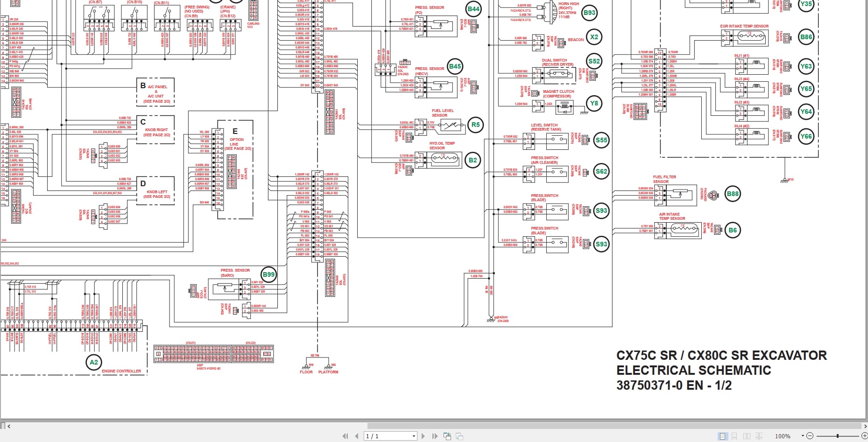The height and width of the screenshot is (442, 868).
Task: Go to the previous page with the back arrow icon
Action: click(356, 435)
